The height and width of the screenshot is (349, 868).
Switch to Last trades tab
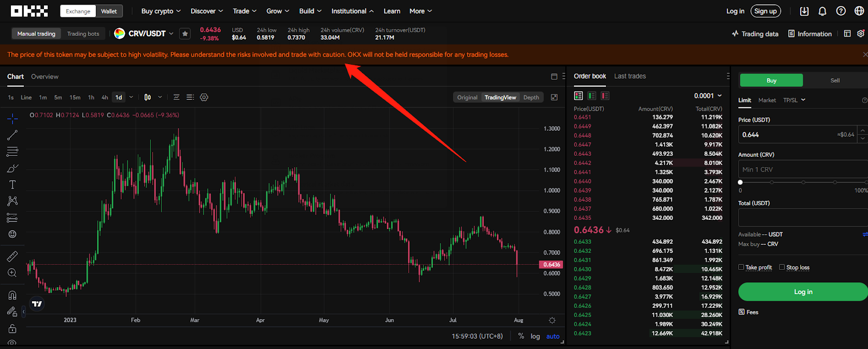tap(630, 76)
